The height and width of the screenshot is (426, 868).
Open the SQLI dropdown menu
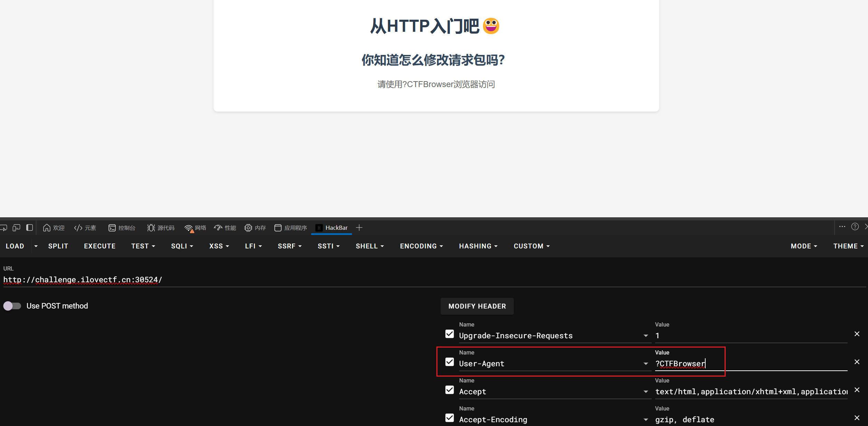182,246
